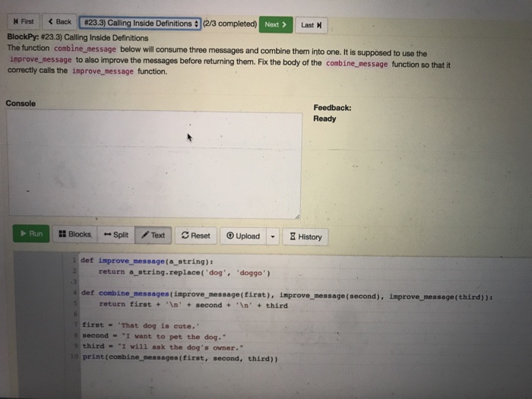Place cursor on line 5 return first
The image size is (532, 399).
[193, 305]
